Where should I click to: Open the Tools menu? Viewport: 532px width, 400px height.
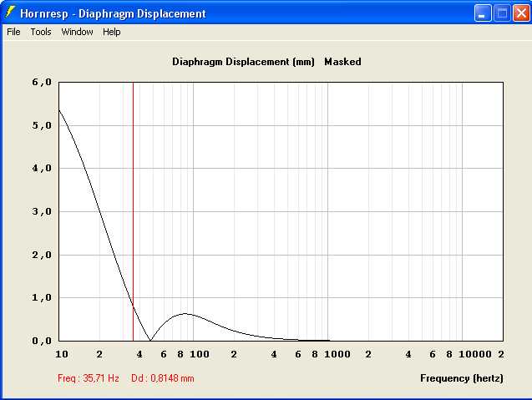41,32
